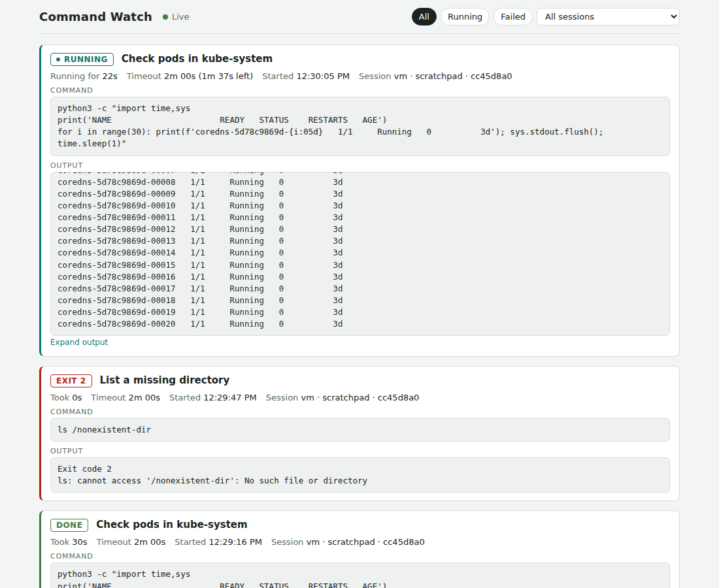This screenshot has width=719, height=588.
Task: Click the RUNNING status badge
Action: [82, 59]
